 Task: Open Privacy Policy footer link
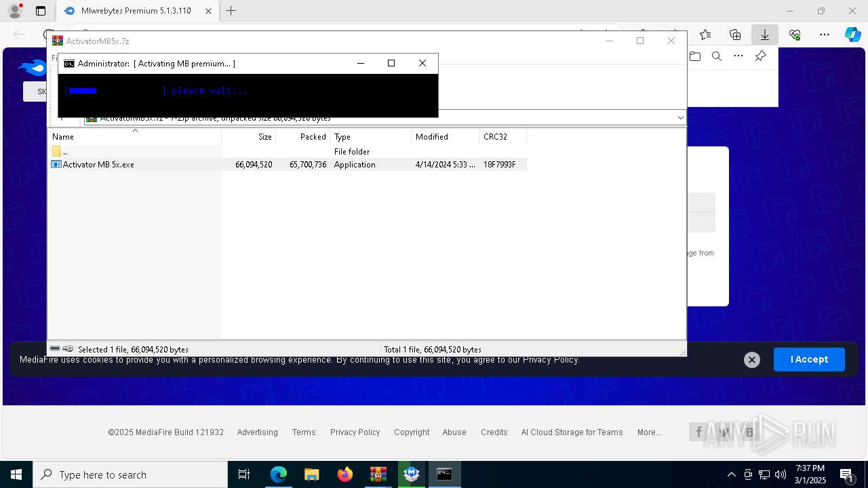(x=355, y=432)
